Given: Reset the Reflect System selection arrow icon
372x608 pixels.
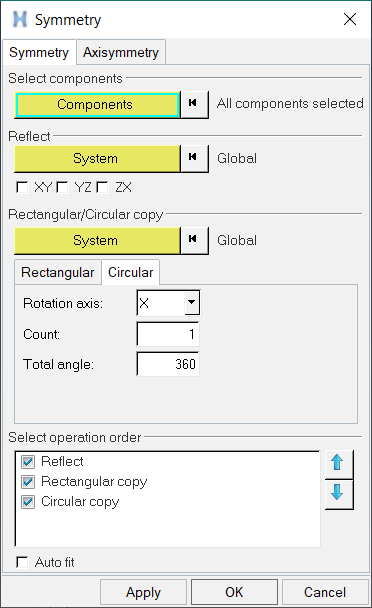Looking at the screenshot, I should pos(194,158).
